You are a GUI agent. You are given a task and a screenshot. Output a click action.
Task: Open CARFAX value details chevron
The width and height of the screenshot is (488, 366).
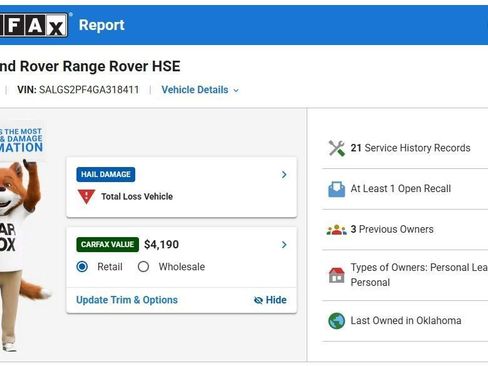[x=284, y=245]
